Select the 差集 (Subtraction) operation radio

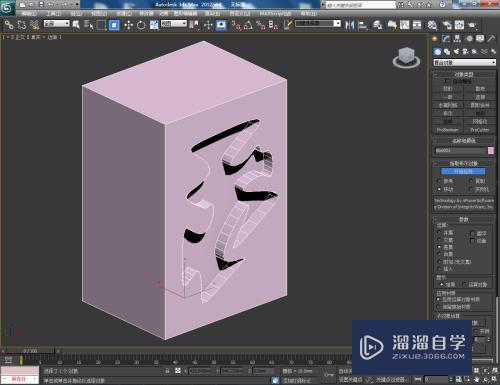439,247
